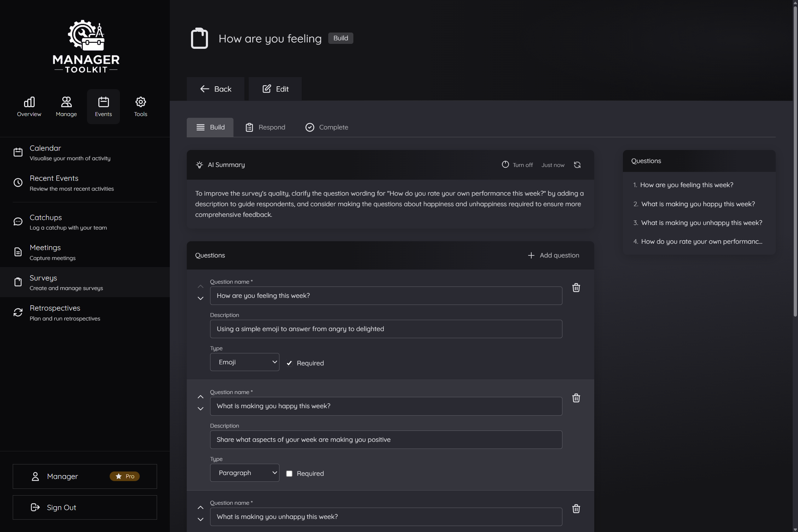Switch to the Respond tab
Viewport: 798px width, 532px height.
265,127
